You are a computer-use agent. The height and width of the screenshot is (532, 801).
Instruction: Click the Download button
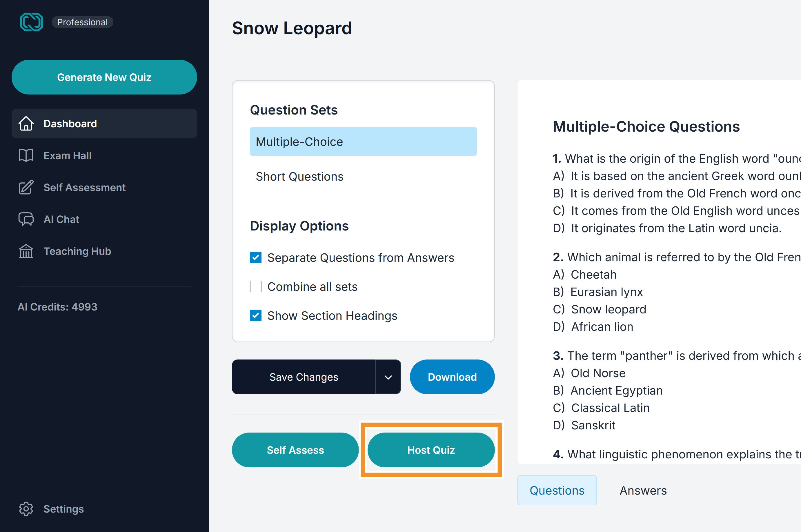[x=452, y=377]
